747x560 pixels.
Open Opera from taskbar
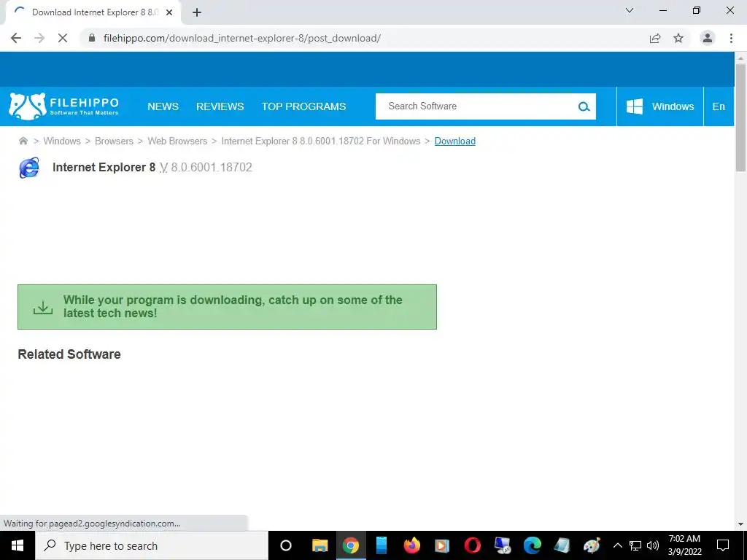pyautogui.click(x=473, y=545)
